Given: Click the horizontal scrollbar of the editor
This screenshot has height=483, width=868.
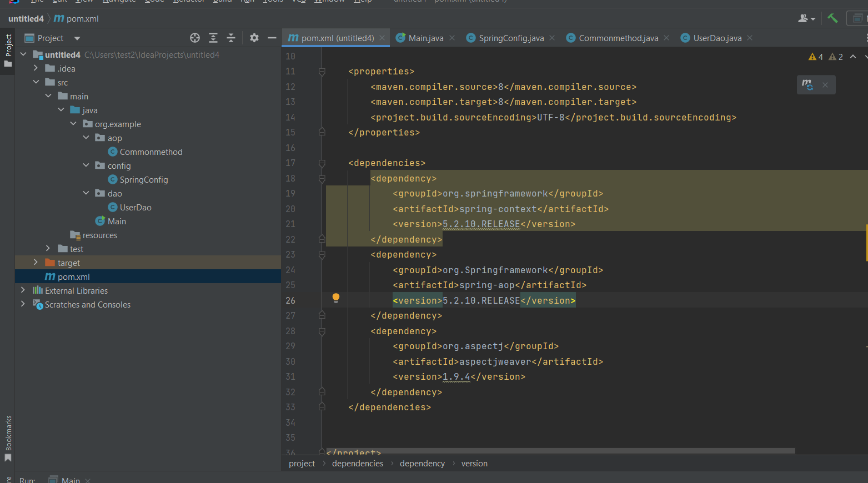Looking at the screenshot, I should point(560,451).
